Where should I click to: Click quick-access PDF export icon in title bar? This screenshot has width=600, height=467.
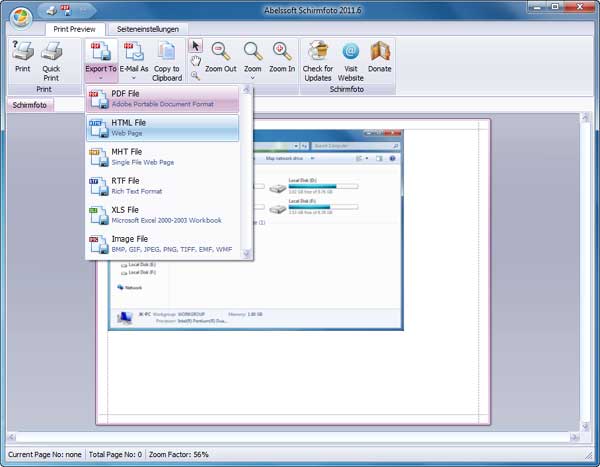point(66,10)
